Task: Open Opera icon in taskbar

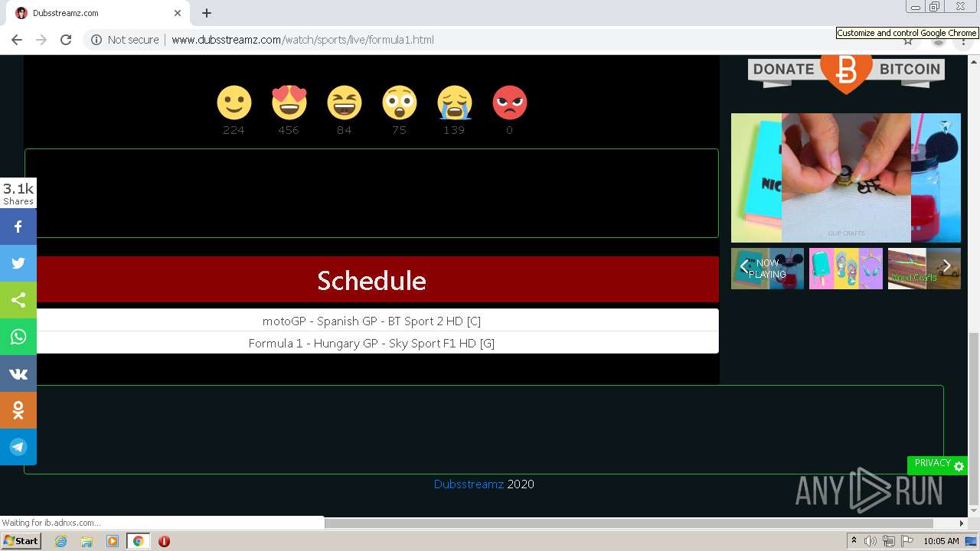Action: 164,541
